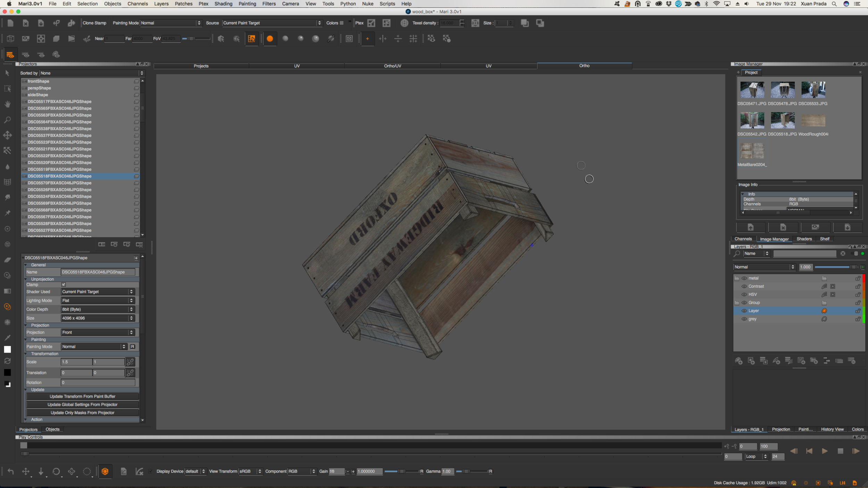The width and height of the screenshot is (868, 488).
Task: Click the Select arrow tool
Action: pyautogui.click(x=7, y=73)
